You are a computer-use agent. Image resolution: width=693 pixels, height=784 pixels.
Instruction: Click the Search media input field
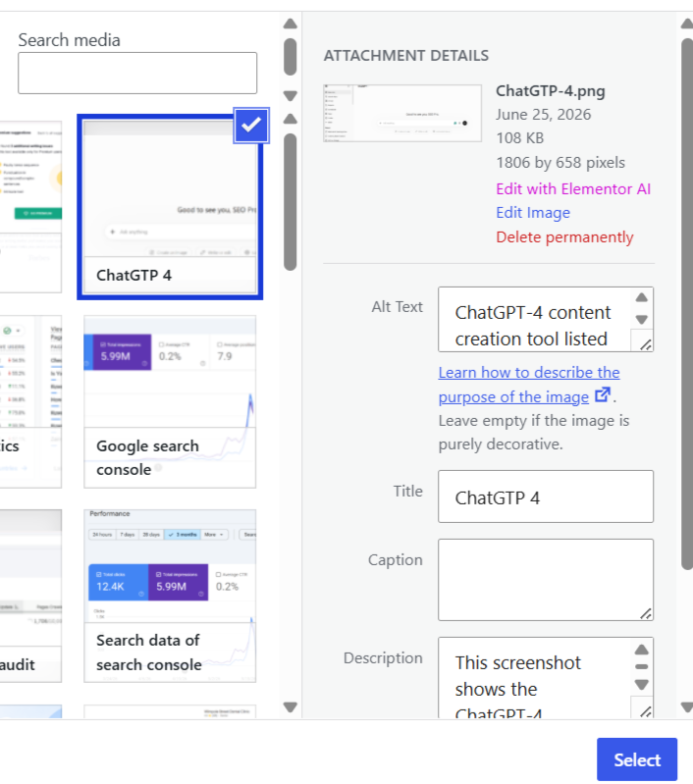pyautogui.click(x=137, y=73)
